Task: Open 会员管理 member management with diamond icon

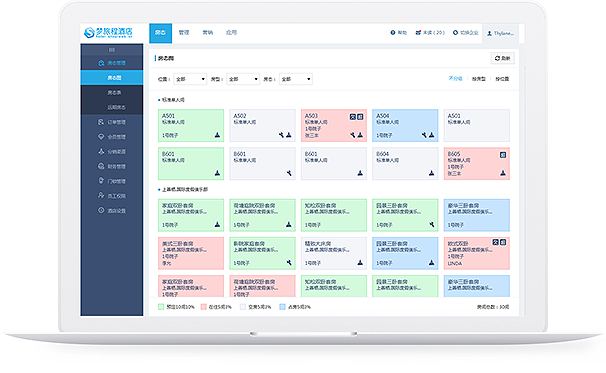Action: 112,137
